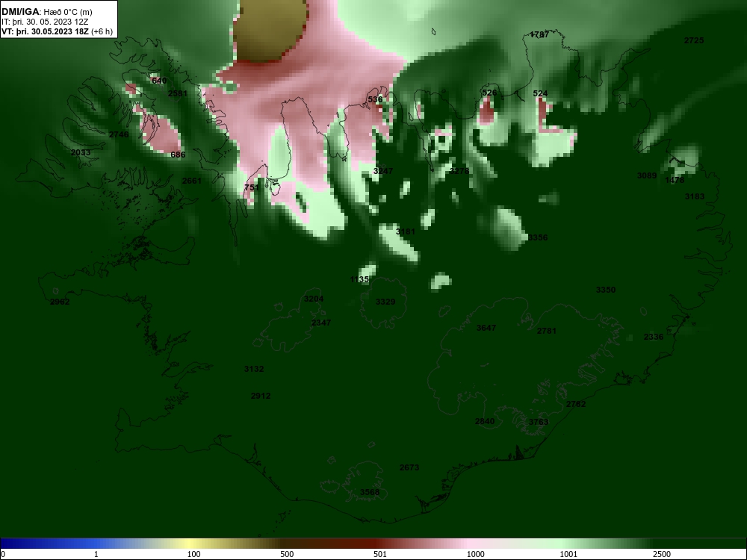Click the legend tick labeled 2500

[662, 554]
